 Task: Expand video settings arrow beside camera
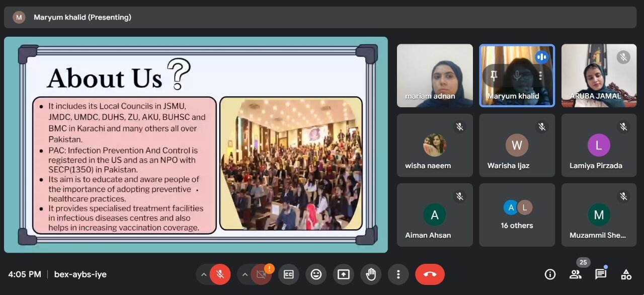point(245,274)
